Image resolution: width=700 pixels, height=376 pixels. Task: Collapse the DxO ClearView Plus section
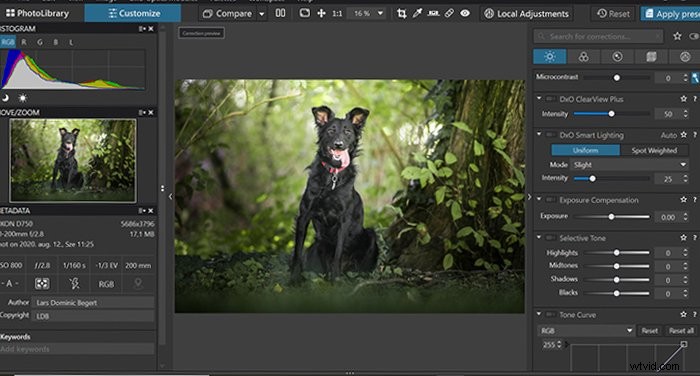[539, 98]
